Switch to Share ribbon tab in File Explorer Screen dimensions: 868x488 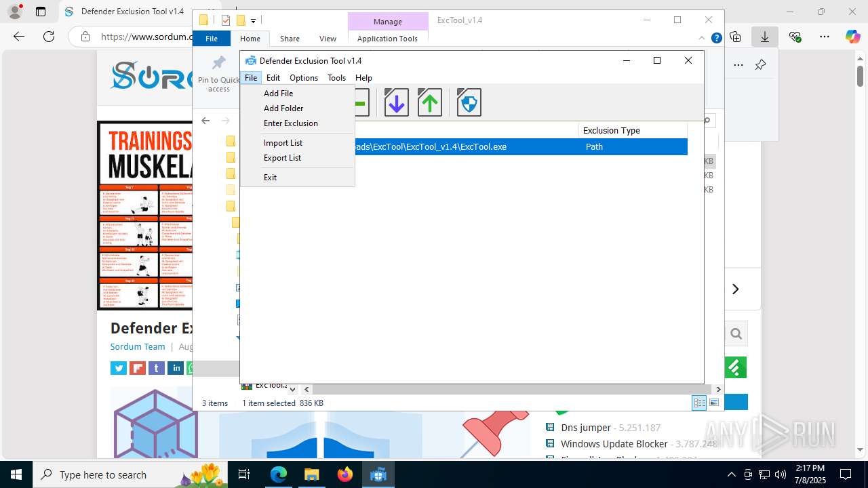290,39
